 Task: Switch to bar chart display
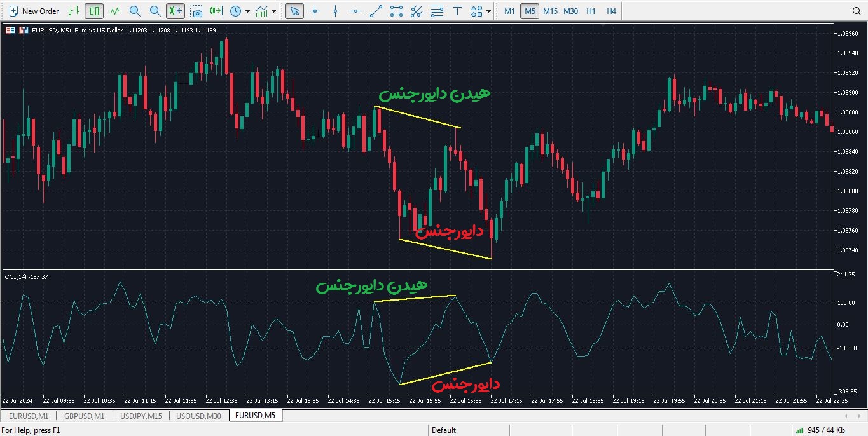point(74,11)
